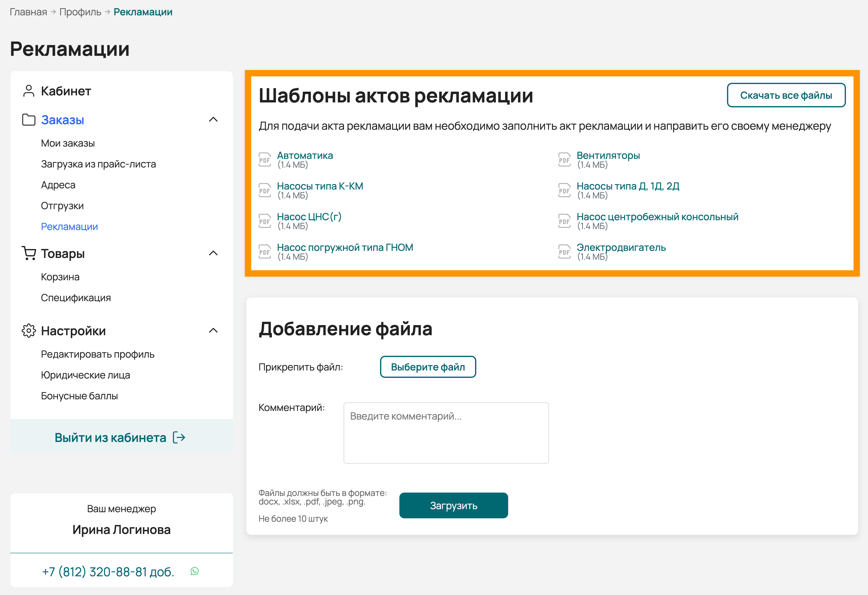
Task: Click the Настройки gear icon
Action: (x=29, y=331)
